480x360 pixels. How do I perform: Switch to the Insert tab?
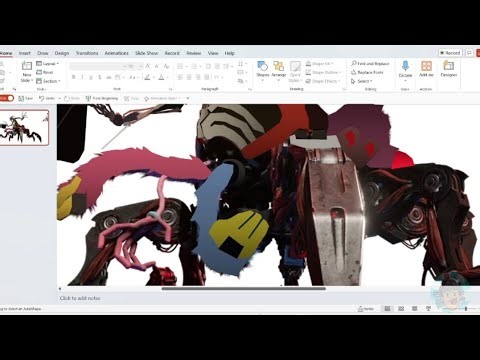[24, 53]
